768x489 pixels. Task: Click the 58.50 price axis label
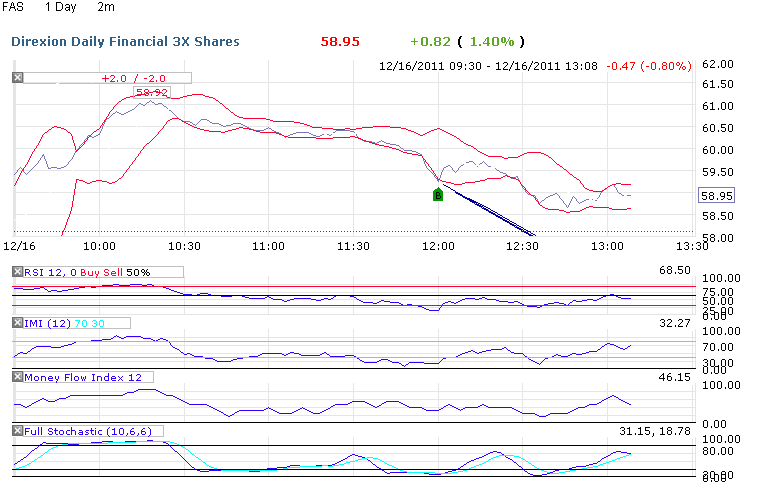point(718,216)
